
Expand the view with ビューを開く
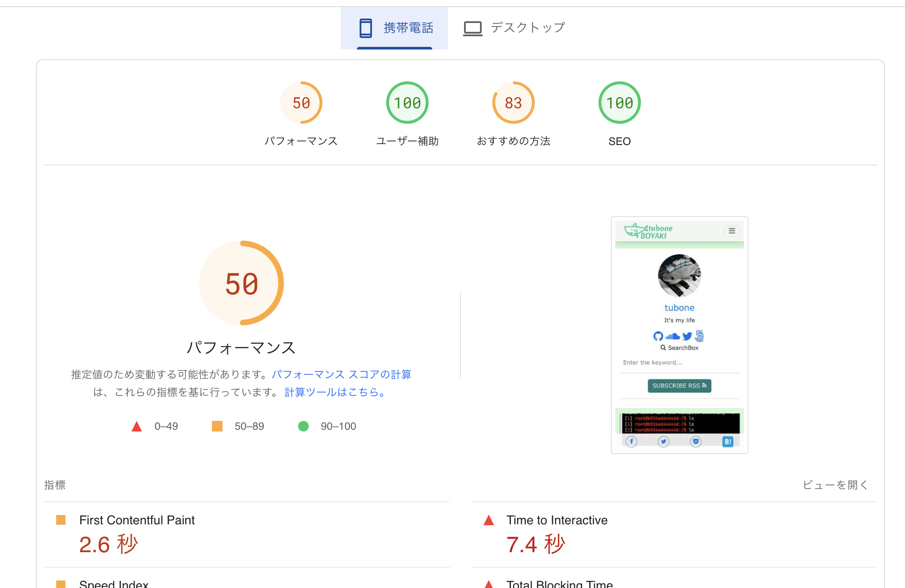[x=836, y=485]
